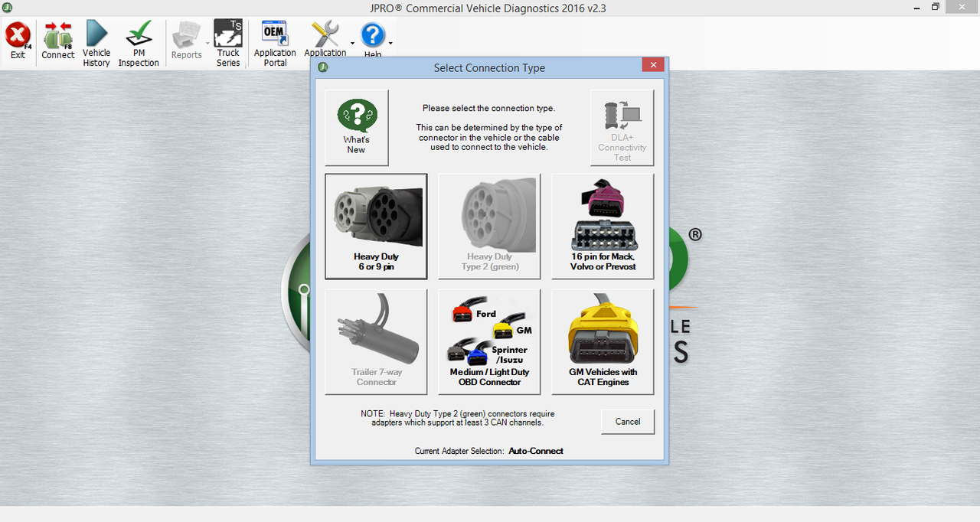This screenshot has height=522, width=980.
Task: Open the Truck Series tool
Action: tap(228, 44)
